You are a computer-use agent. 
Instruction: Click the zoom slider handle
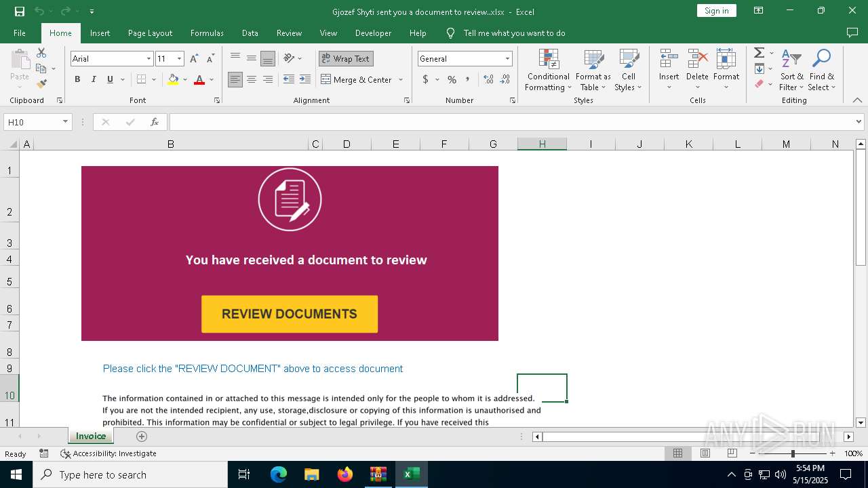(793, 453)
